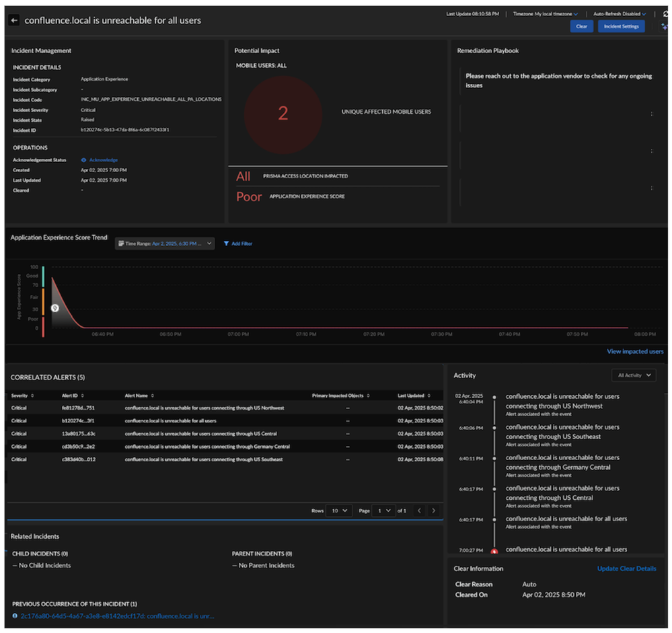Viewport: 672px width, 633px height.
Task: Sort alerts by Severity column
Action: coord(32,396)
